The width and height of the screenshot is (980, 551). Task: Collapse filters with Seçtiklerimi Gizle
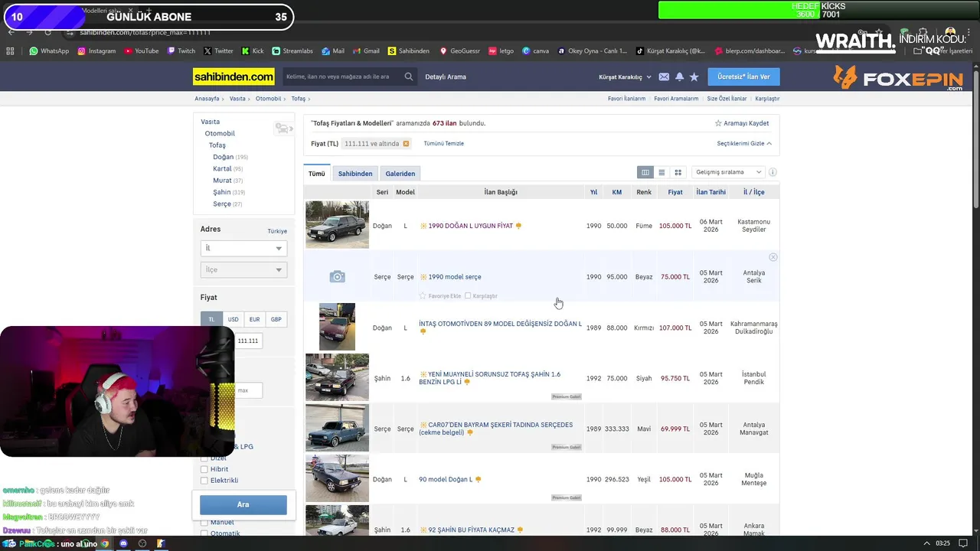744,144
